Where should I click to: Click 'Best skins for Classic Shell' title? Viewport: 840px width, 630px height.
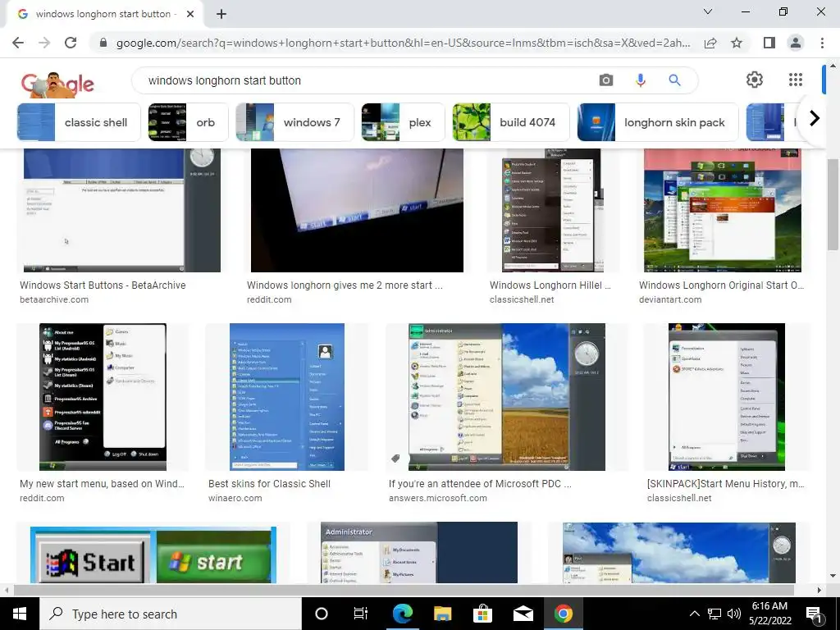click(269, 484)
